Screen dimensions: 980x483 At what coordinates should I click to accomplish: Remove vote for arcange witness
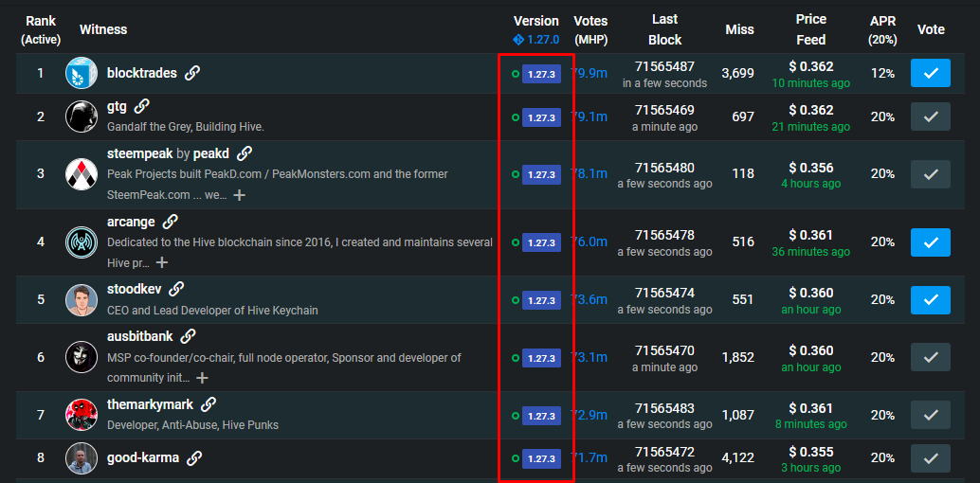(931, 241)
